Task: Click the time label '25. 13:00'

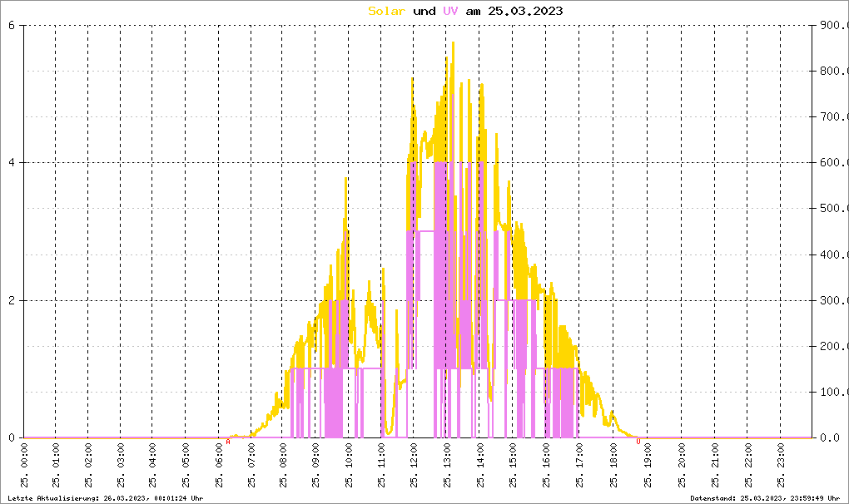Action: [447, 466]
